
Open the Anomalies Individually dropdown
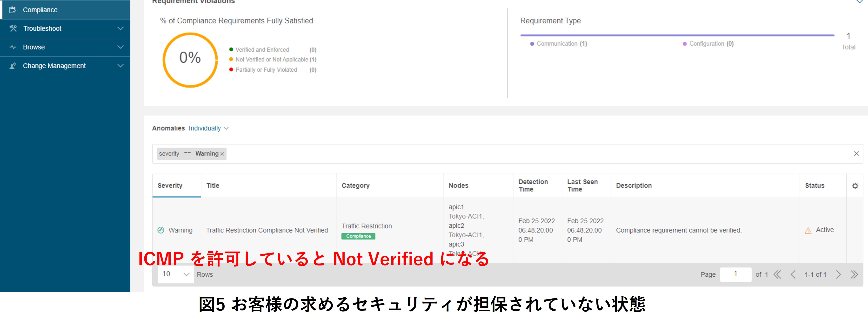[x=209, y=128]
